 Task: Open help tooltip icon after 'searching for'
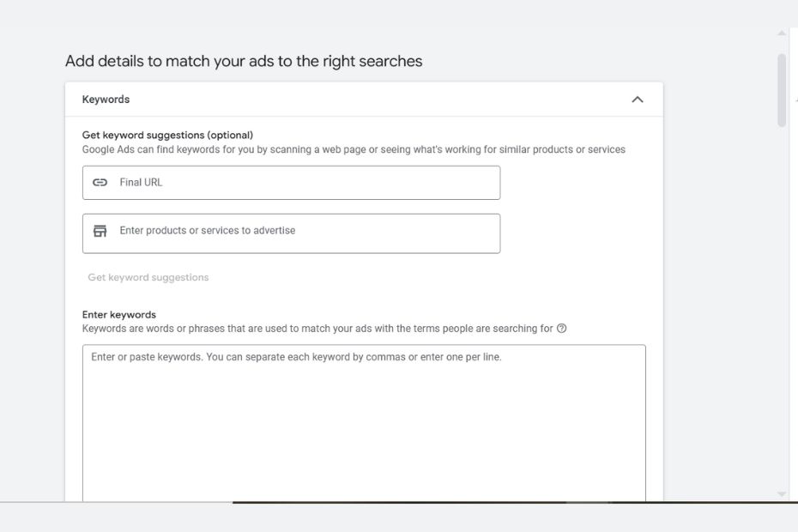[x=562, y=329]
